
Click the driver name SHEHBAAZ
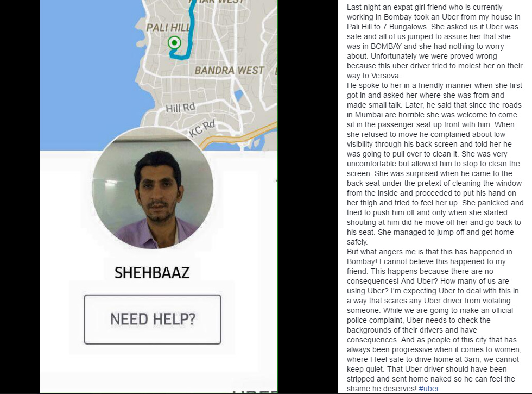151,273
